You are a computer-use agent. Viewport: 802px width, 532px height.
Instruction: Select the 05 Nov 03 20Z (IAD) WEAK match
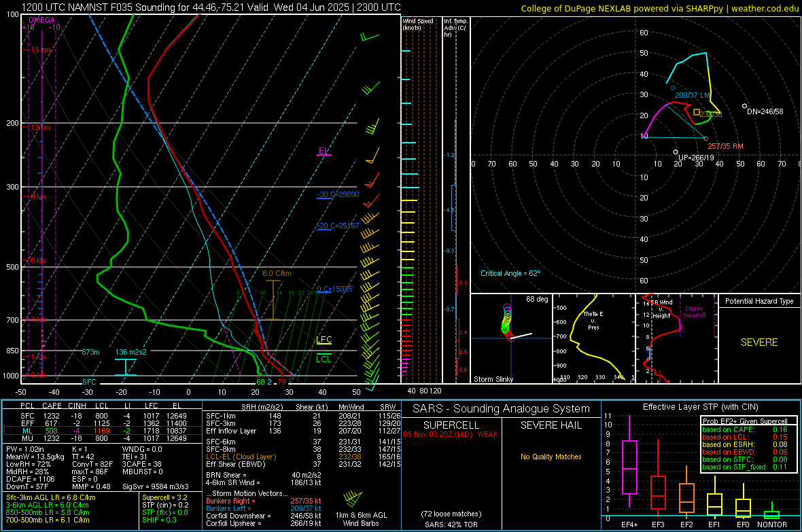click(x=451, y=434)
